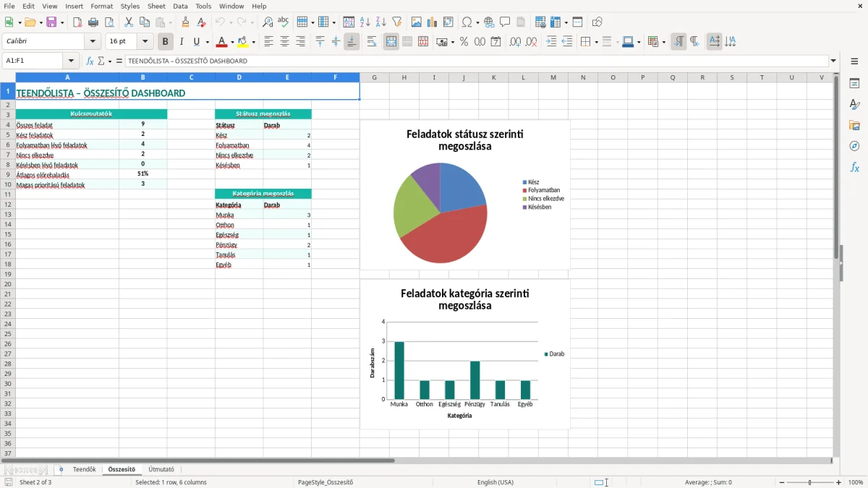
Task: Open the sidebar Properties panel icon
Action: (x=855, y=84)
